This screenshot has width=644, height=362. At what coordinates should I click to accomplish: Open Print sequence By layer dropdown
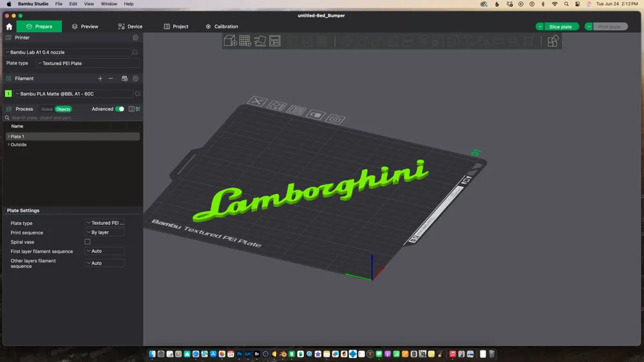pyautogui.click(x=105, y=232)
